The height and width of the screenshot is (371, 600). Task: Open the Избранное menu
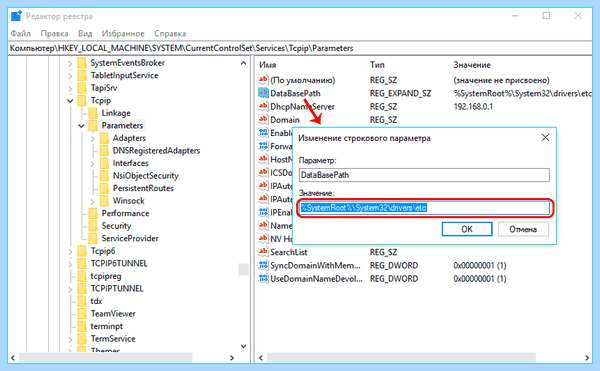pos(123,34)
